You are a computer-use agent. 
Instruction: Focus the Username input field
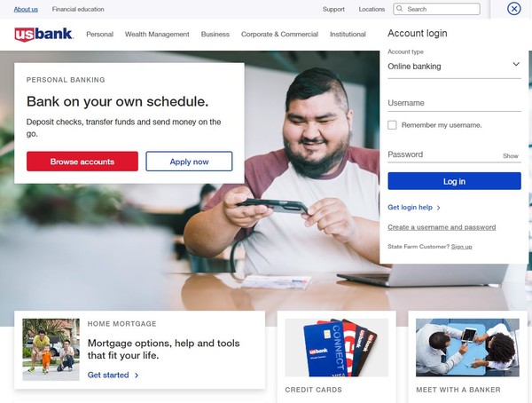click(454, 103)
